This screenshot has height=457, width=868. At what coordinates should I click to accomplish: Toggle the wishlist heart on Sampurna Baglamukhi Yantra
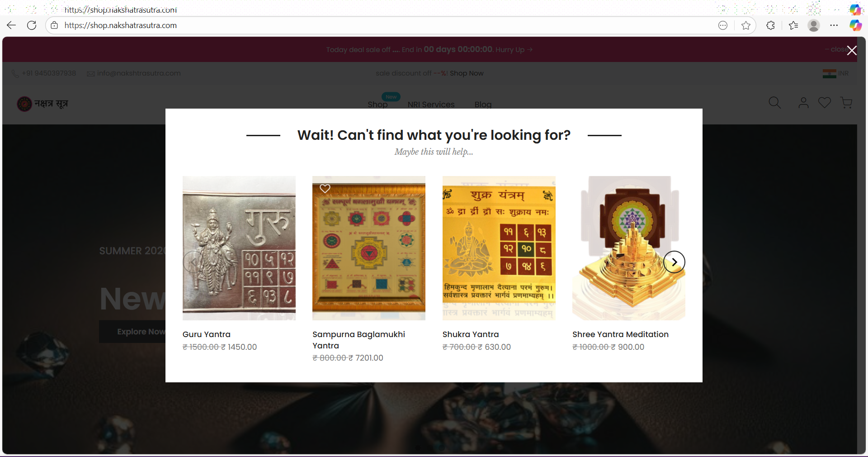click(325, 188)
